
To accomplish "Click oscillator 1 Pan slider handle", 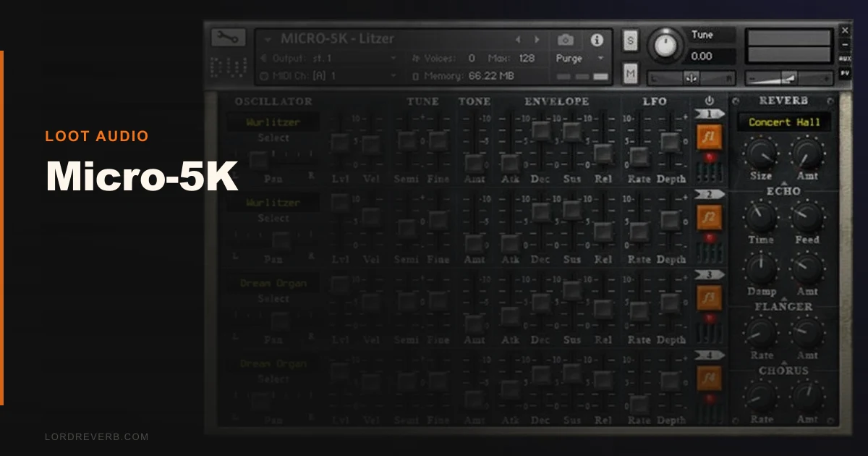I will [258, 160].
